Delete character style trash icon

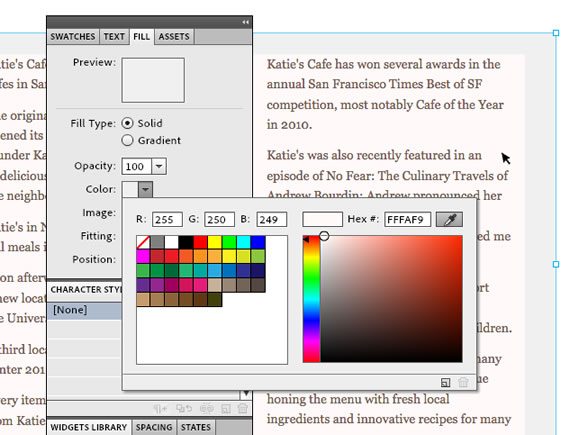243,409
